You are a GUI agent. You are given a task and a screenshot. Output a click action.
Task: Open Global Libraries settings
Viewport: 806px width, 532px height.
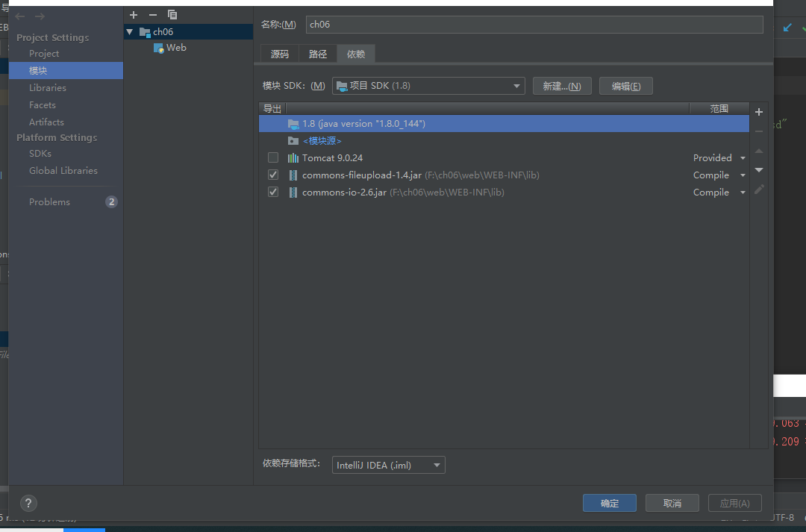coord(63,171)
